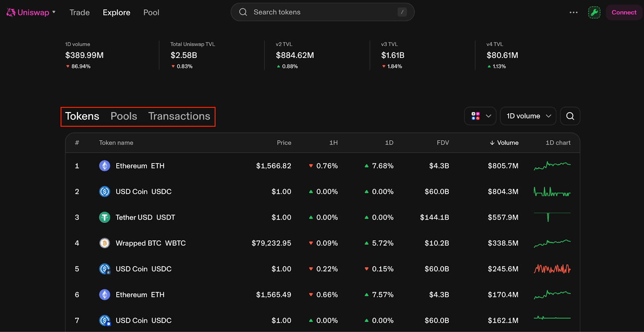
Task: Expand the Uniswap logo dropdown arrow
Action: (x=54, y=12)
